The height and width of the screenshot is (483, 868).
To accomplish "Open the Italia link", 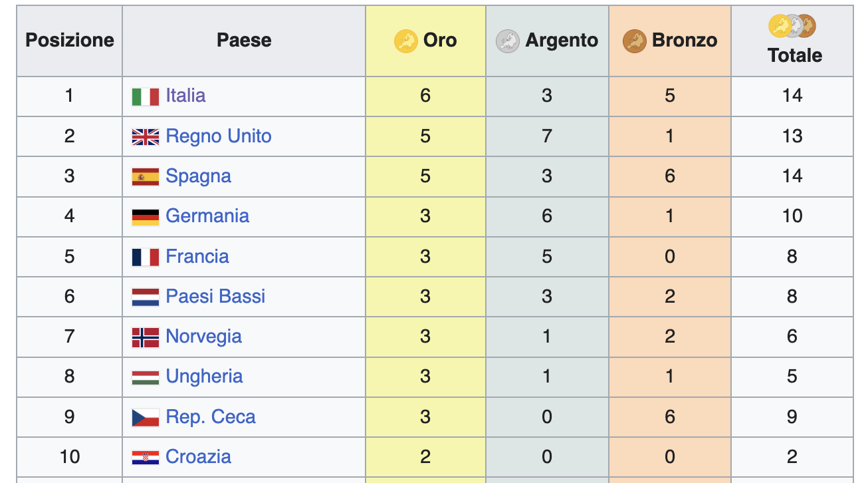I will pos(185,95).
